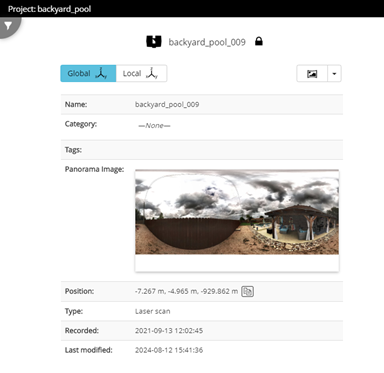This screenshot has width=384, height=373.
Task: Switch to Global coordinate system
Action: (88, 73)
